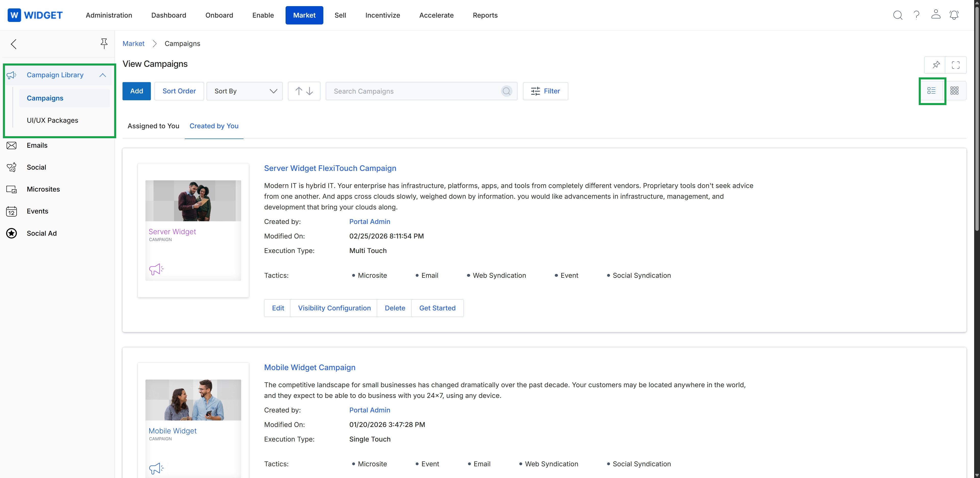Open the help question mark icon
This screenshot has height=478, width=980.
tap(916, 15)
